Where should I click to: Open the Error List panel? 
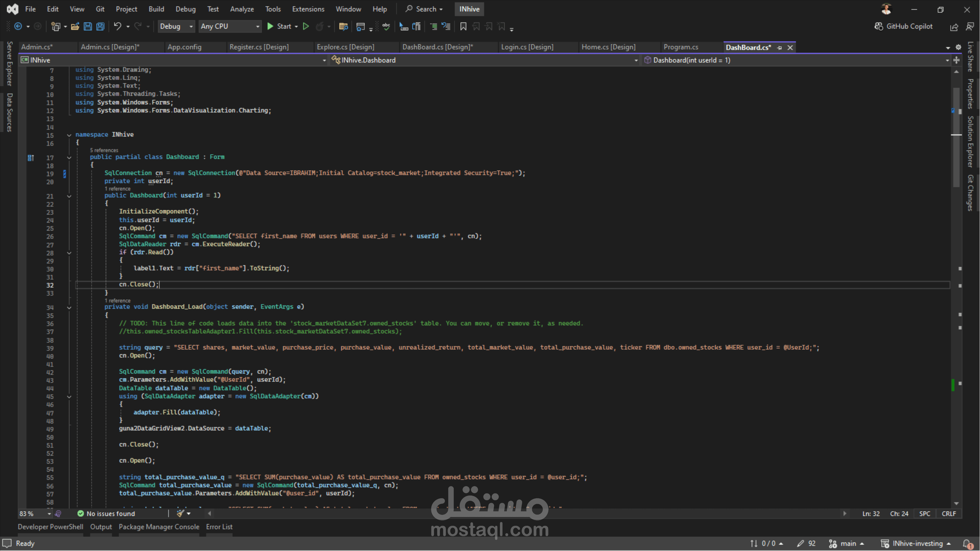(219, 527)
